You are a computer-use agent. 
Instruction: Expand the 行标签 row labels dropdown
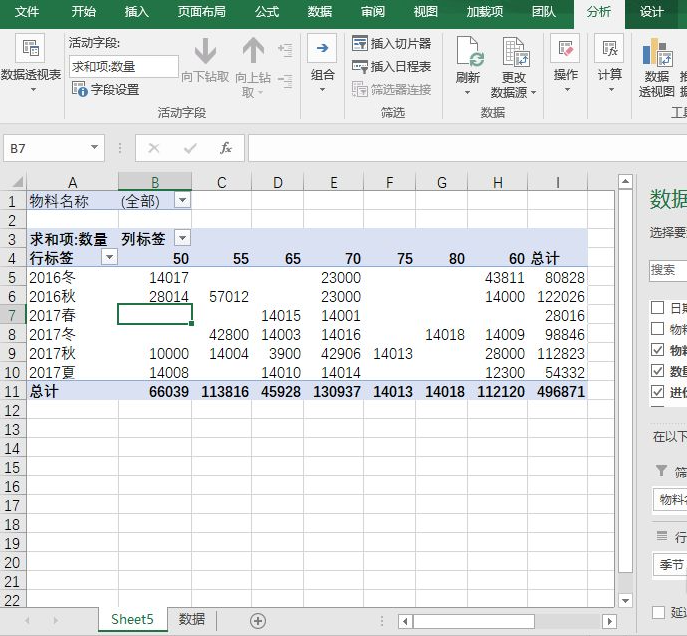click(109, 257)
